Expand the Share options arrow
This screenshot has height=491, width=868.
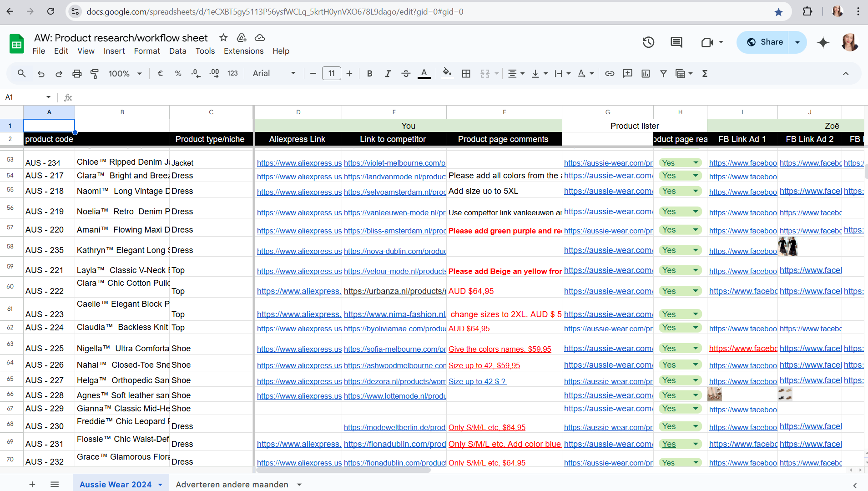(797, 42)
